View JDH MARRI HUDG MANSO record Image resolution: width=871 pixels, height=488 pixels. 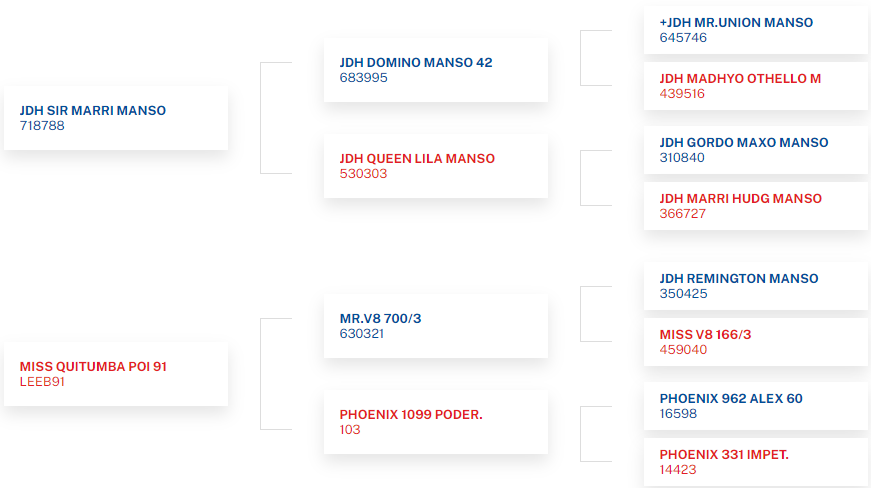[x=755, y=206]
